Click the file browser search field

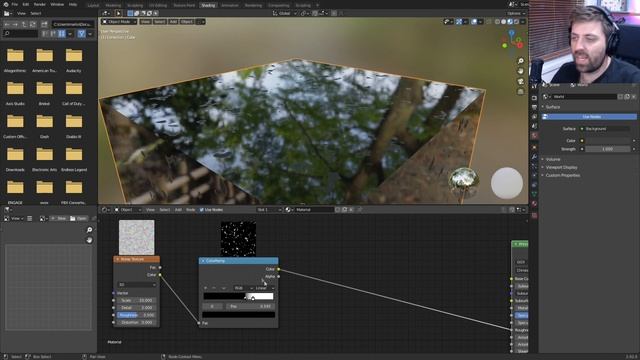click(x=20, y=33)
